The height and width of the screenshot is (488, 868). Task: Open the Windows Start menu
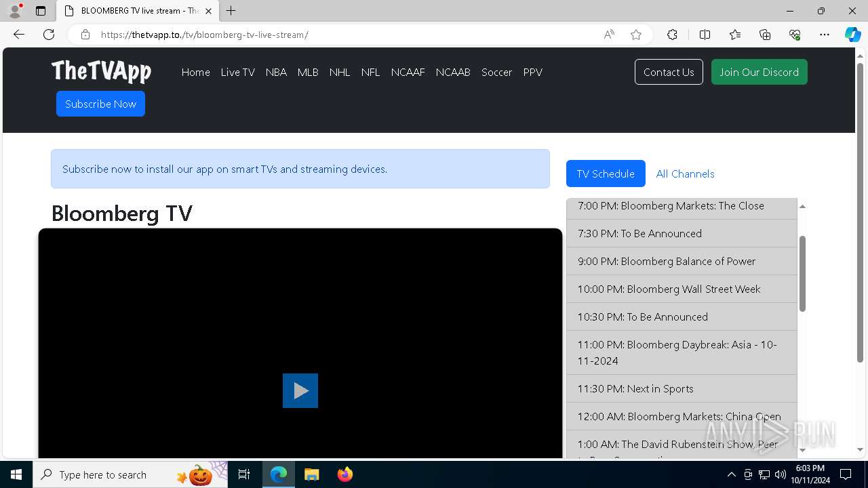(16, 474)
